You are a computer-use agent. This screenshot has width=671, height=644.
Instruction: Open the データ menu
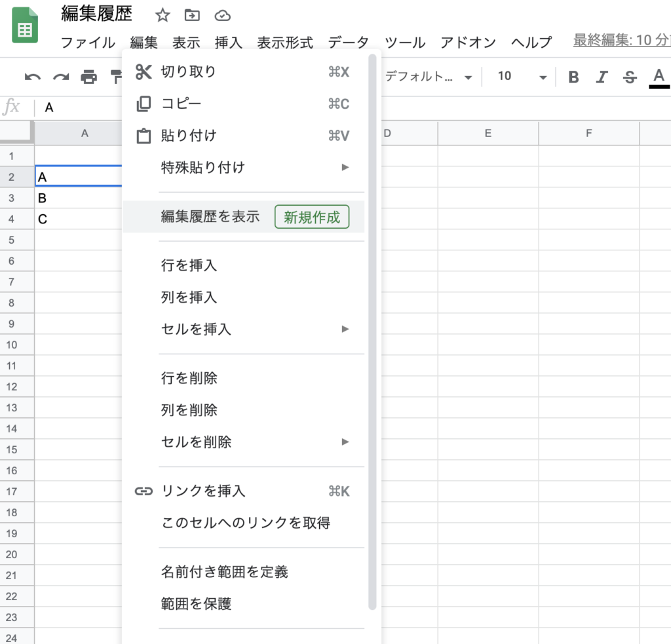coord(349,43)
